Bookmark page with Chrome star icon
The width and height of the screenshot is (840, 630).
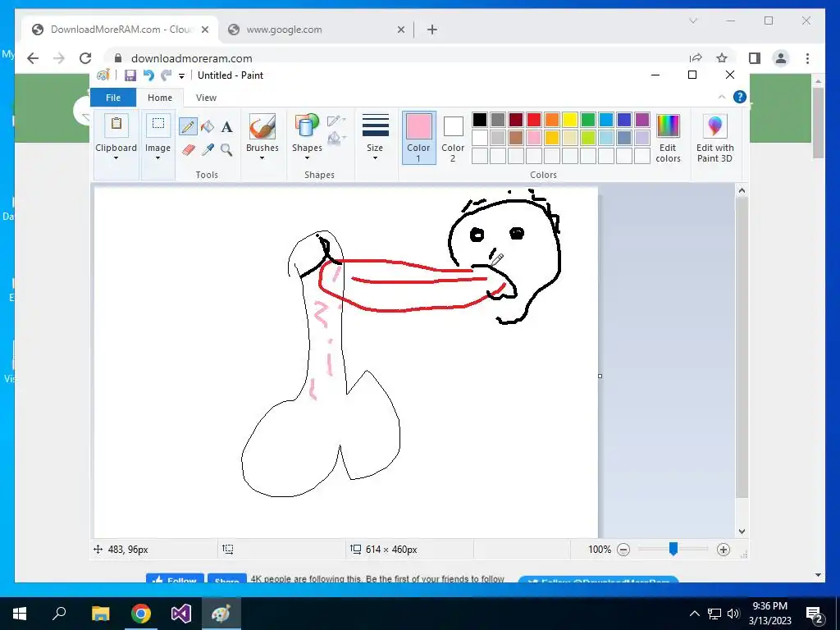(x=722, y=58)
